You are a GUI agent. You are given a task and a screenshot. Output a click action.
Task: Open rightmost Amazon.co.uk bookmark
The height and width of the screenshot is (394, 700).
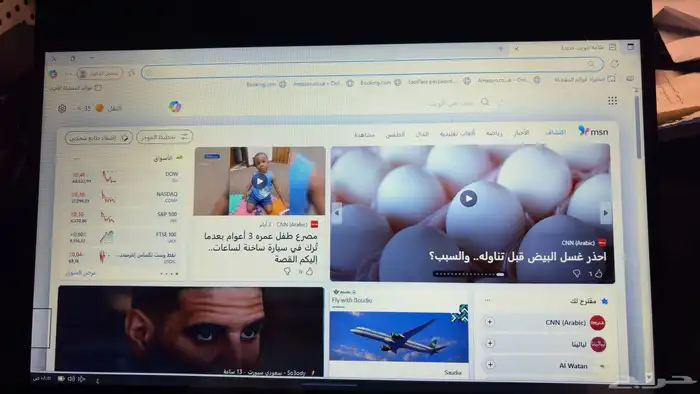[508, 80]
